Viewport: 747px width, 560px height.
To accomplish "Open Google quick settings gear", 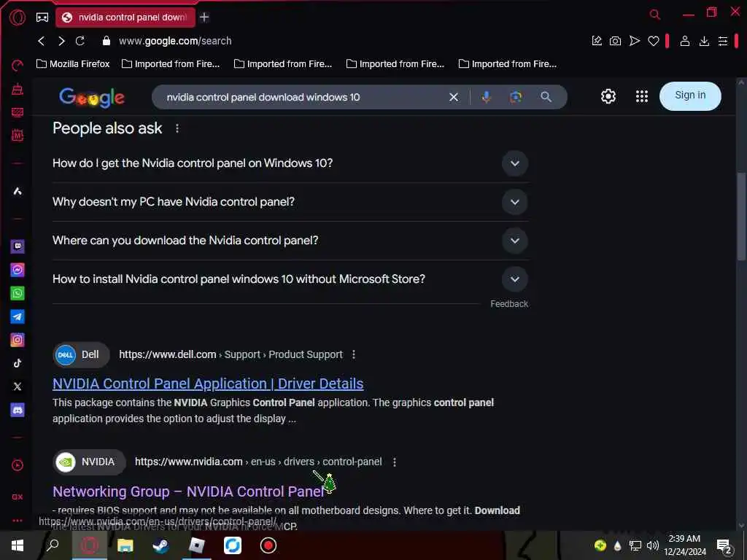I will coord(608,97).
